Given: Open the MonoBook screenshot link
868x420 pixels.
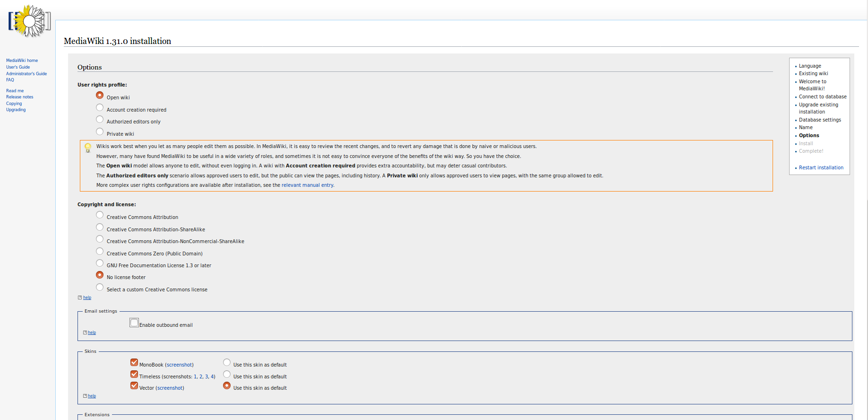Looking at the screenshot, I should point(179,365).
